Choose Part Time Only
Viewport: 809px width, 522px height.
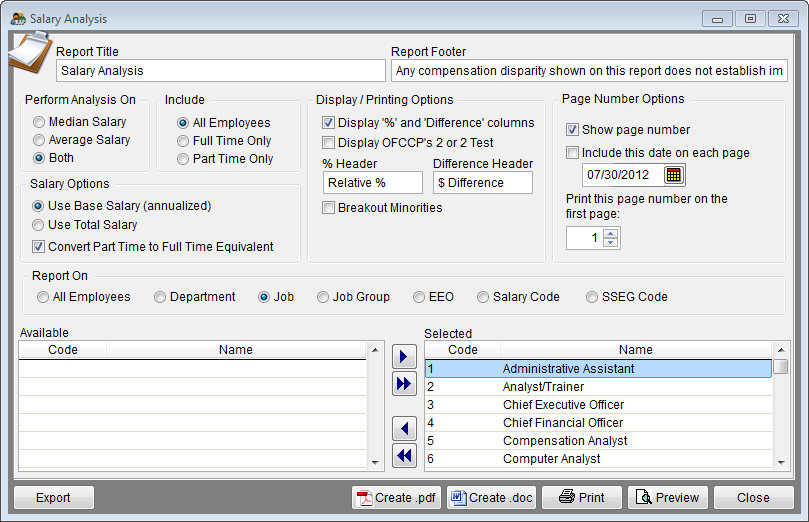click(183, 159)
